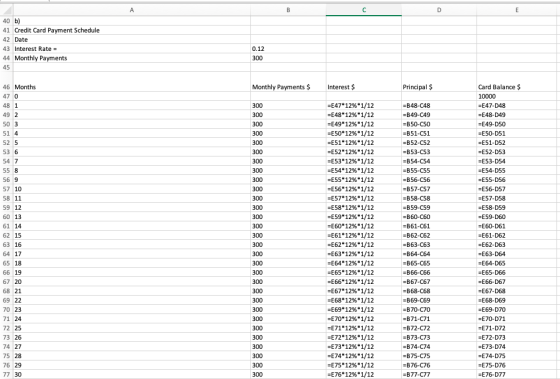Select column D header
The height and width of the screenshot is (379, 560).
tap(439, 10)
